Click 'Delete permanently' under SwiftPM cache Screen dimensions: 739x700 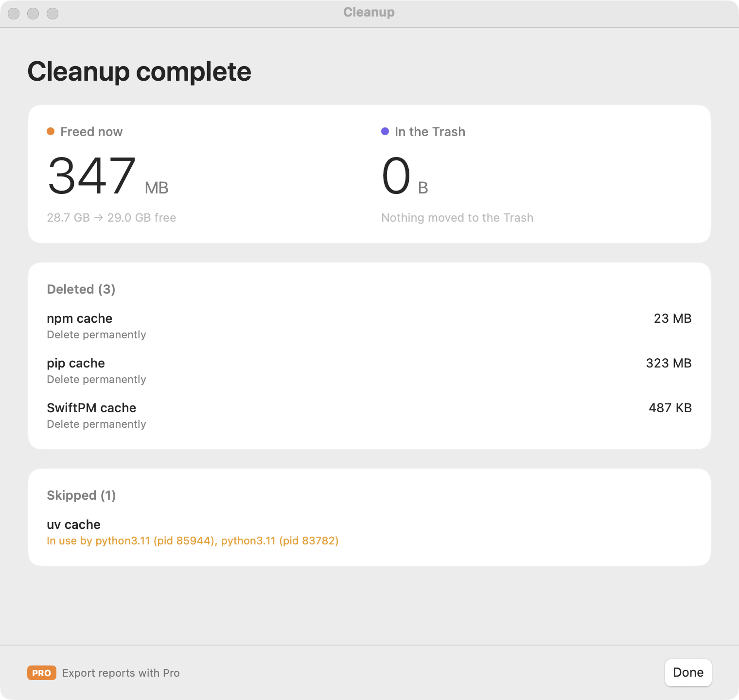click(x=96, y=424)
